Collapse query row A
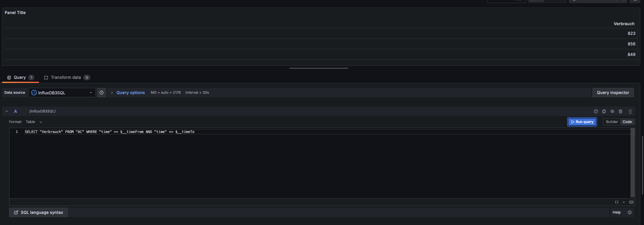This screenshot has width=644, height=225. (x=7, y=111)
